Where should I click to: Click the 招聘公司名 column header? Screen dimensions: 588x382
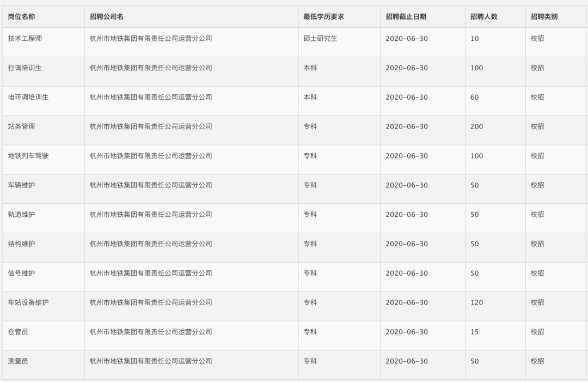pyautogui.click(x=107, y=17)
